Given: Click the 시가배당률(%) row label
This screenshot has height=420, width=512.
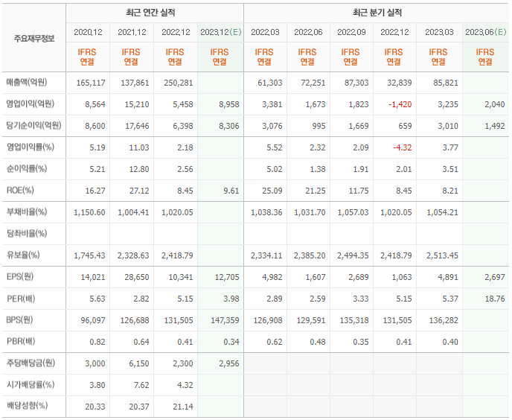Looking at the screenshot, I should (x=31, y=384).
